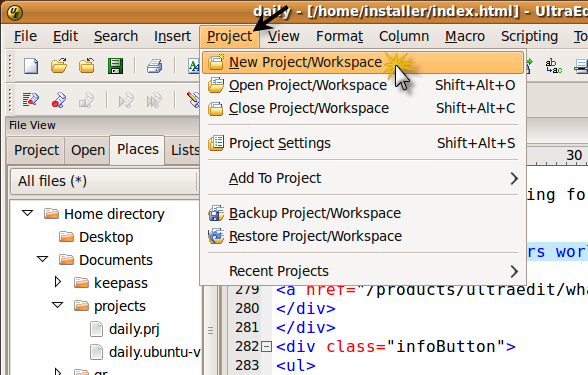Toggle code folding at line 282
The height and width of the screenshot is (375, 588).
pos(266,346)
